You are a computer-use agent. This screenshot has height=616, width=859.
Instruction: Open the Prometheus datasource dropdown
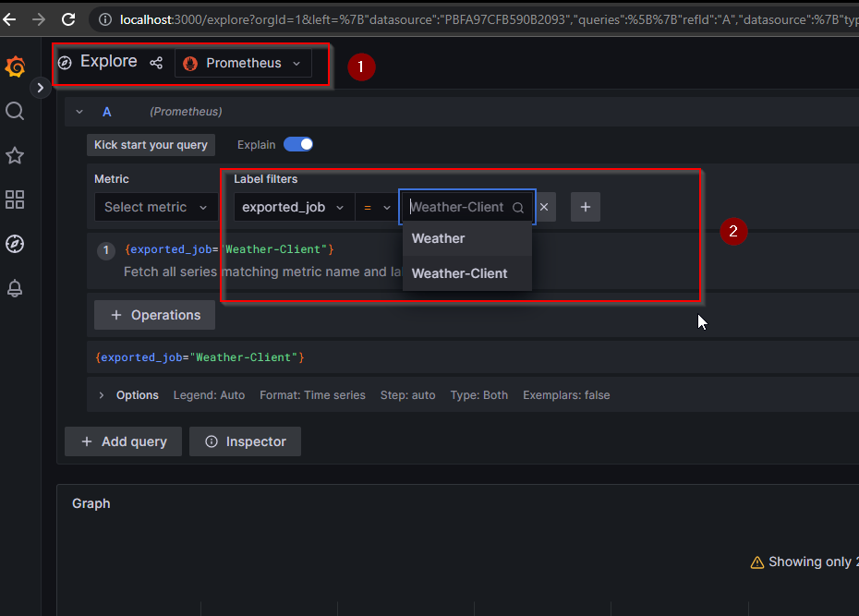tap(243, 63)
